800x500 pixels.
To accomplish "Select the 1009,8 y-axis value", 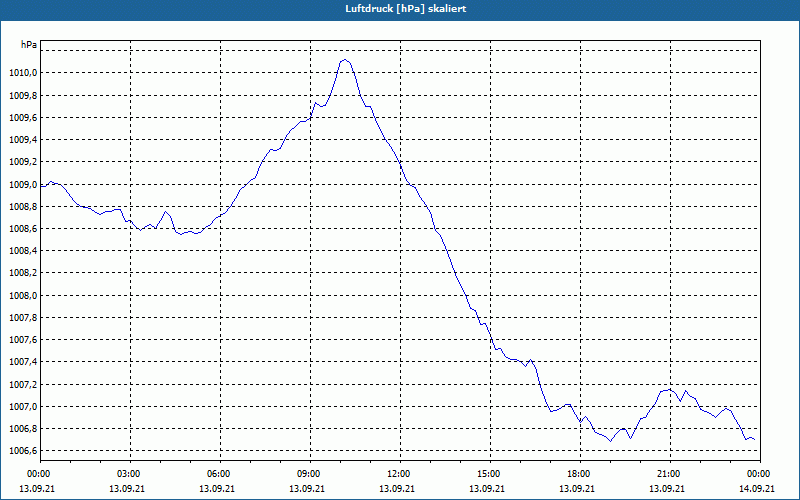I will [23, 95].
